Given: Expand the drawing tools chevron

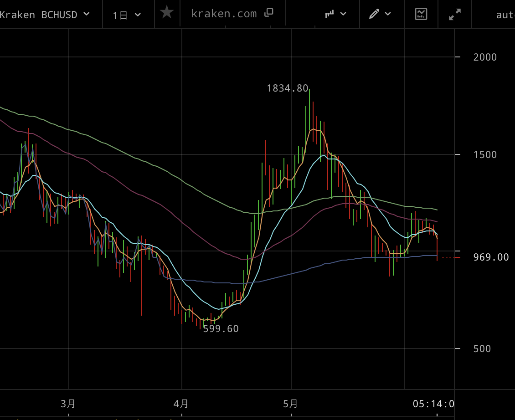Looking at the screenshot, I should 388,14.
